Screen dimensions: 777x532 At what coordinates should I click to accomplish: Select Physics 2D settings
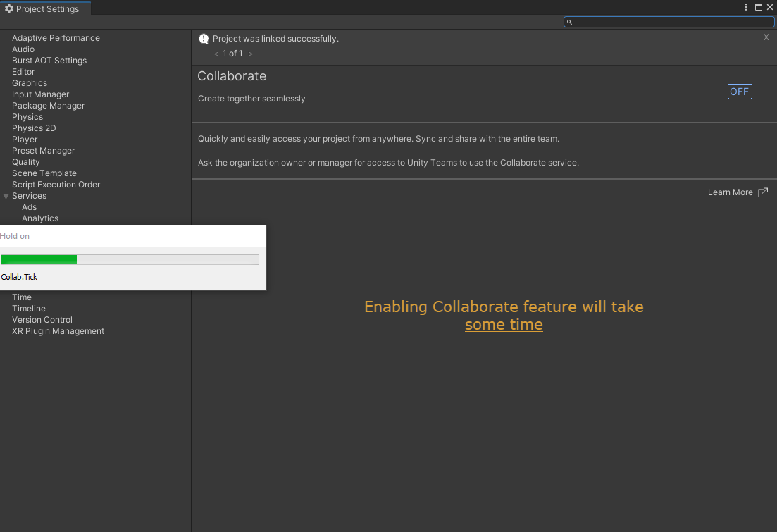[x=34, y=128]
